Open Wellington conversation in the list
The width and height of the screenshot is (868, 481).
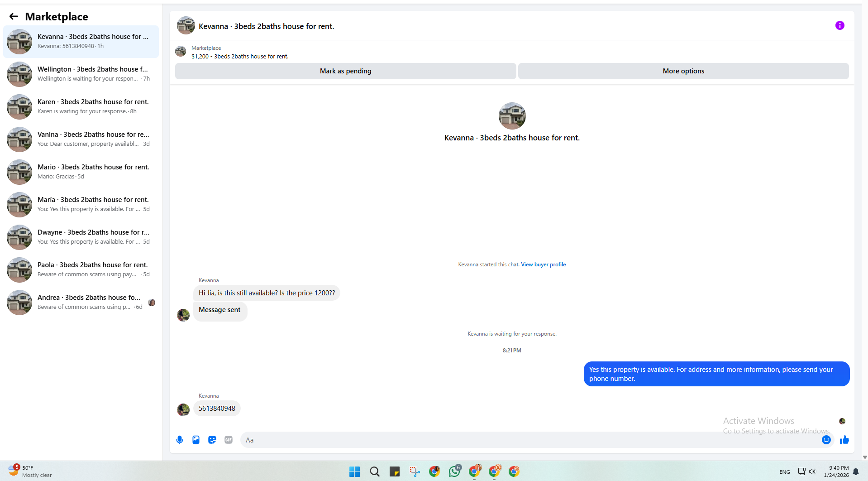click(81, 74)
